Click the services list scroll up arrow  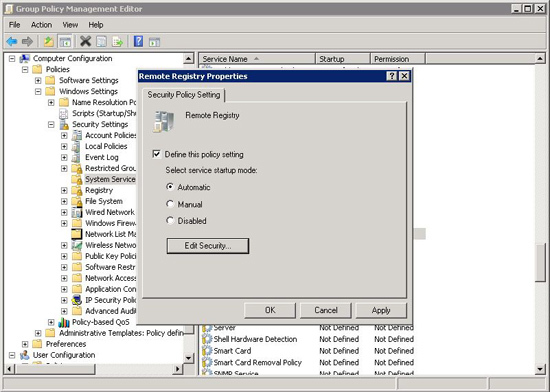[541, 59]
